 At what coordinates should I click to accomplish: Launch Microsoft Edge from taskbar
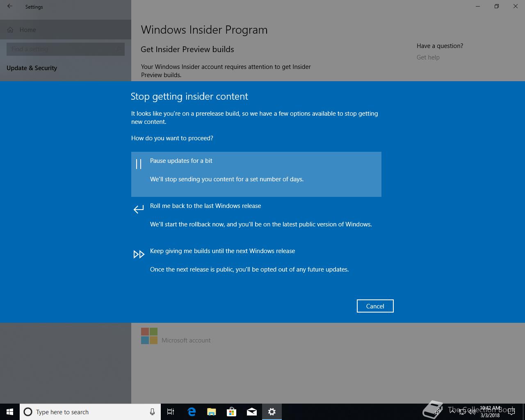click(191, 412)
